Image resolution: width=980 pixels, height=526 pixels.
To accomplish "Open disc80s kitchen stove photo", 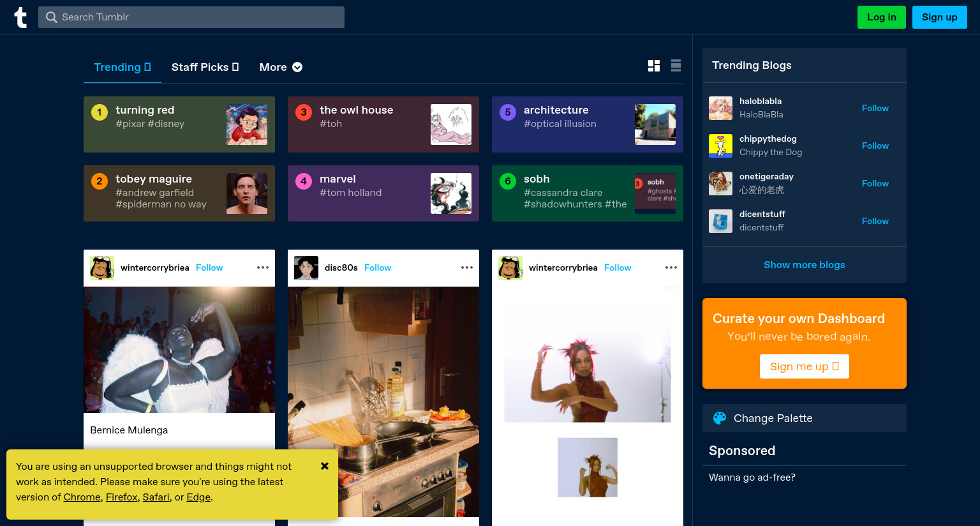I will [x=383, y=402].
